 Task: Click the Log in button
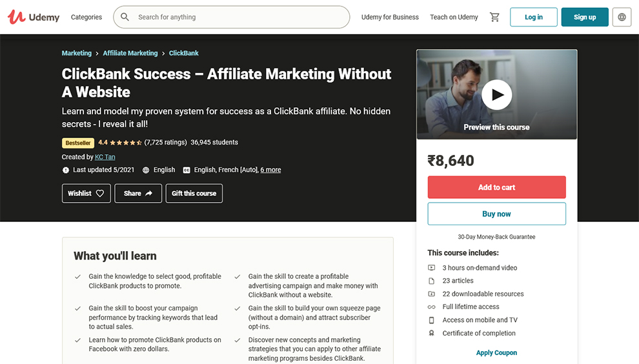point(533,17)
